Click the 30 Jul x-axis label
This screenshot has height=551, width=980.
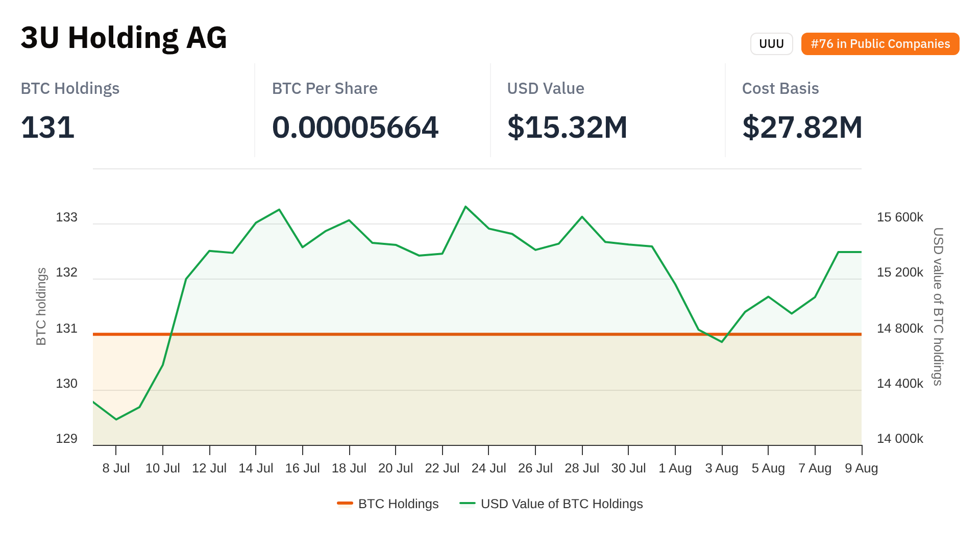point(629,468)
